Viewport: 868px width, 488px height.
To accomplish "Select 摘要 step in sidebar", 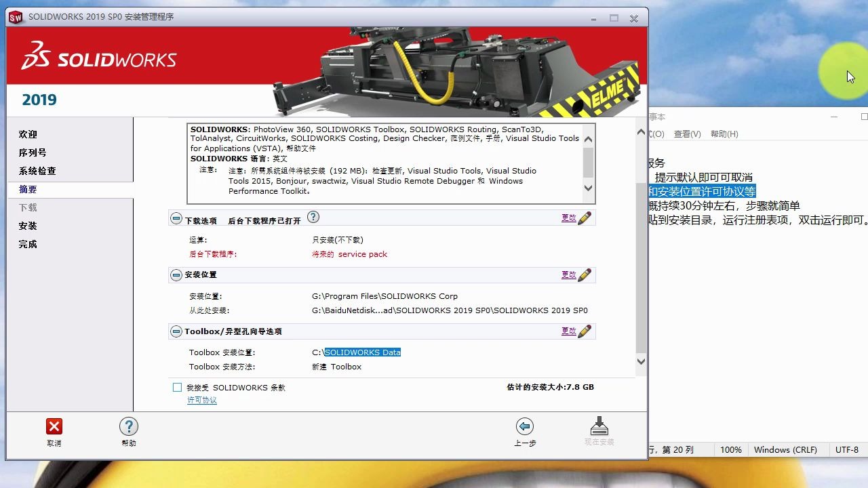I will [x=28, y=189].
